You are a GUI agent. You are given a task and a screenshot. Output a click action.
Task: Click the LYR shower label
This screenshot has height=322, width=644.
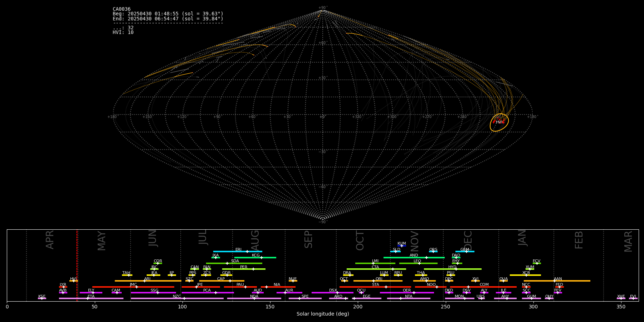(63, 285)
